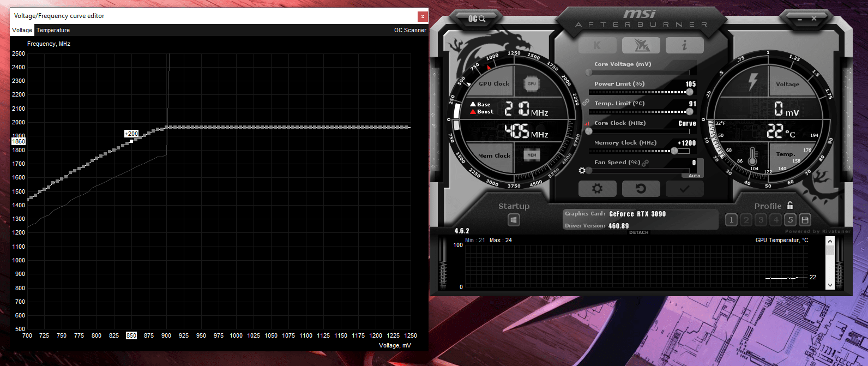Click the highlighted "1860" frequency axis value
Screen dimensions: 868x366
19,141
